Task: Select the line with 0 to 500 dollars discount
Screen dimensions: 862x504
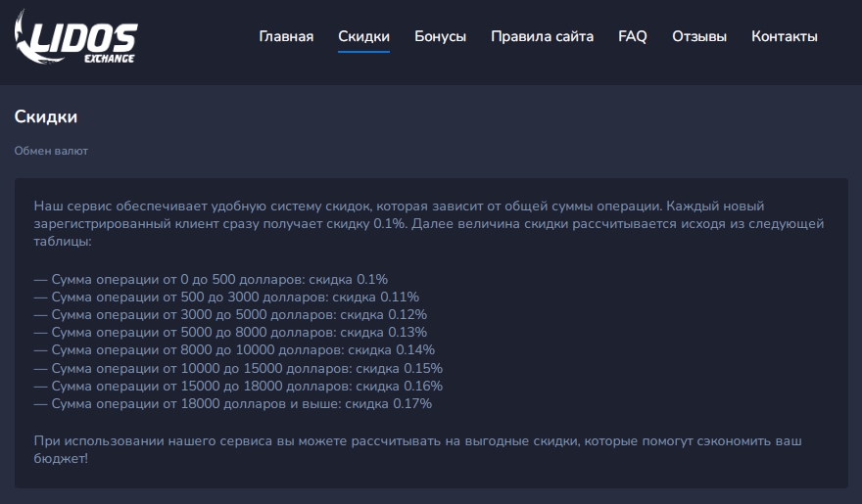Action: [211, 279]
